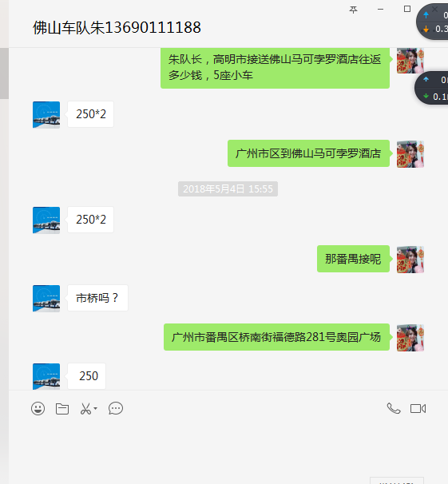This screenshot has height=484, width=448.
Task: Open the emoji picker
Action: (x=38, y=409)
